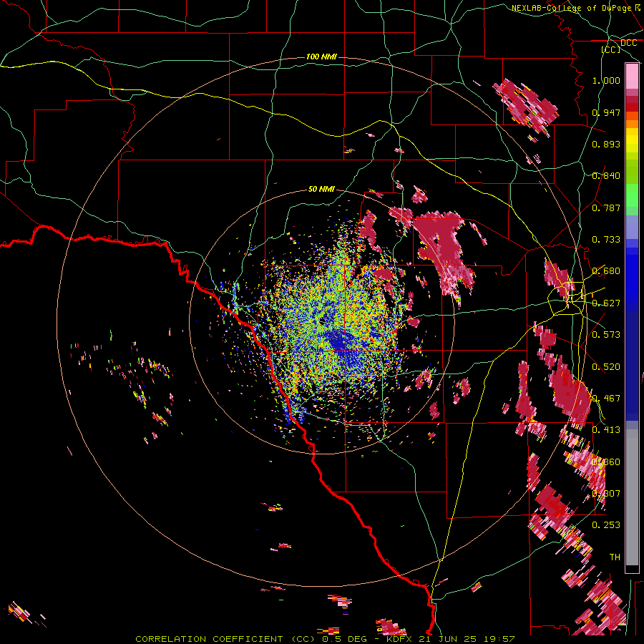Click the 0.947 scale value
Image resolution: width=644 pixels, height=644 pixels.
tap(606, 112)
